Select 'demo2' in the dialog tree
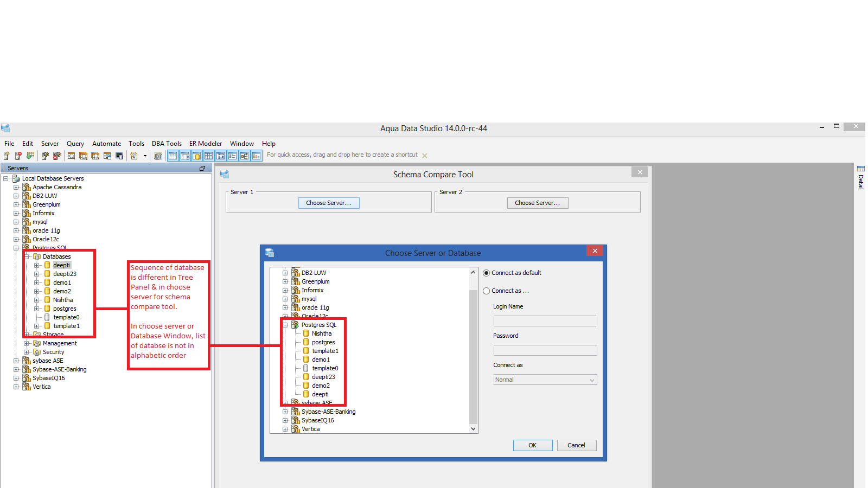 pos(321,386)
